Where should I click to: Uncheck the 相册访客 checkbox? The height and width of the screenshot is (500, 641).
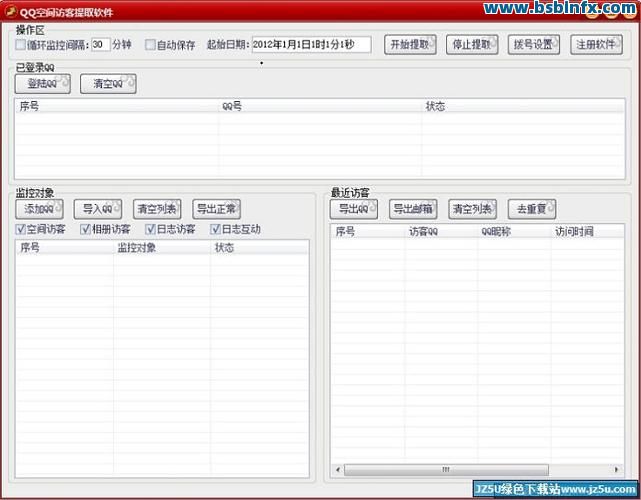[85, 229]
